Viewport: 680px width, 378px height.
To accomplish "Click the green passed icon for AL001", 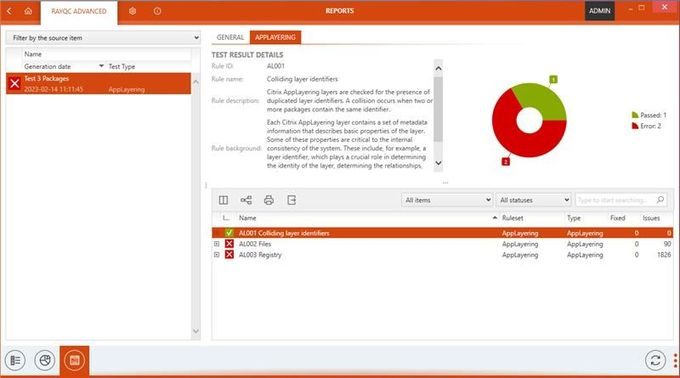I will pos(229,233).
